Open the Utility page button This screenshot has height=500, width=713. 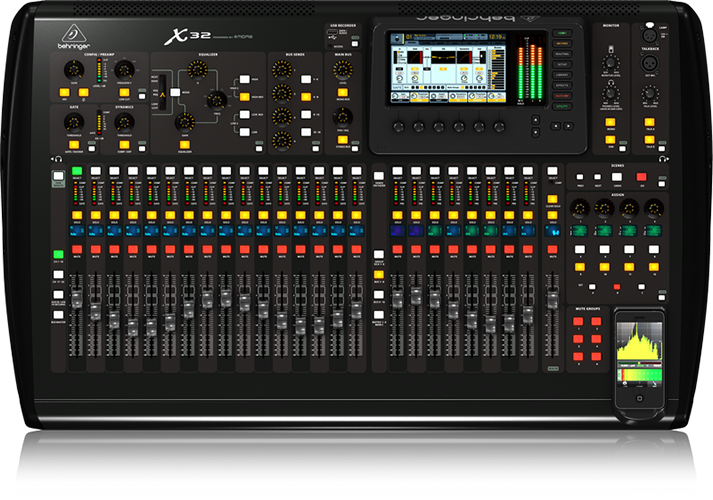562,106
